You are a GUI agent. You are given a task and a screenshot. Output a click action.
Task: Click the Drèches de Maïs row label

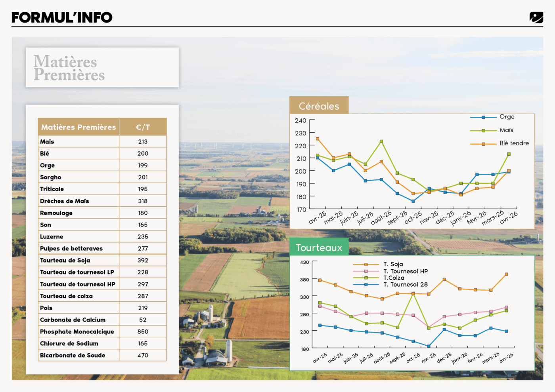tap(65, 201)
